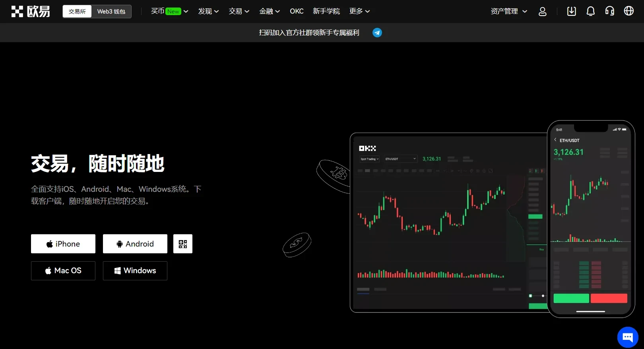
Task: Click the Telegram icon in banner
Action: click(377, 33)
